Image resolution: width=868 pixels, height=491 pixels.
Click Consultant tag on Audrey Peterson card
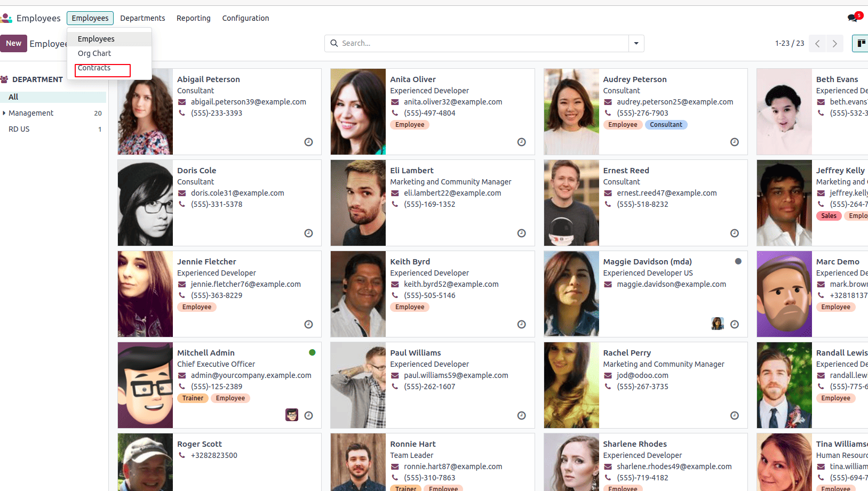(x=666, y=125)
